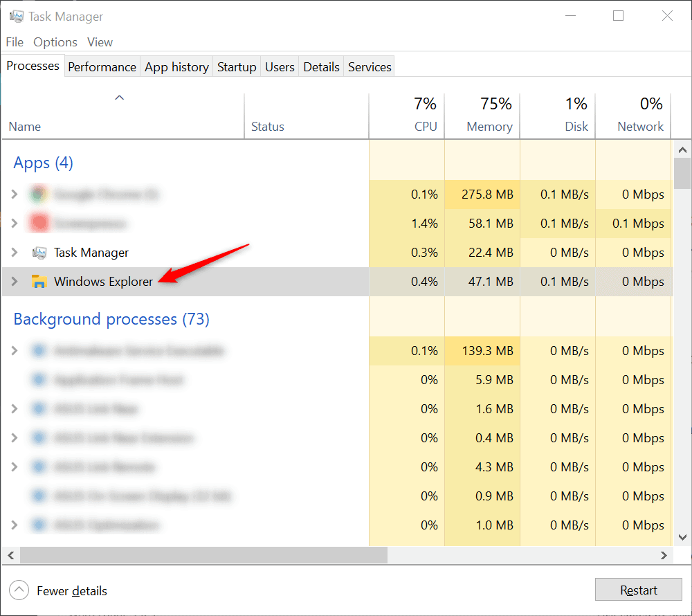Screen dimensions: 692x616
Task: Click the sort arrow above the Name column
Action: click(x=119, y=98)
